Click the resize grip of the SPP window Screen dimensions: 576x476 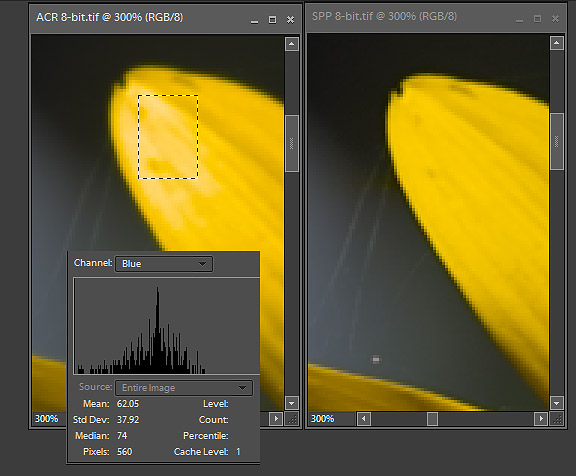click(x=558, y=419)
